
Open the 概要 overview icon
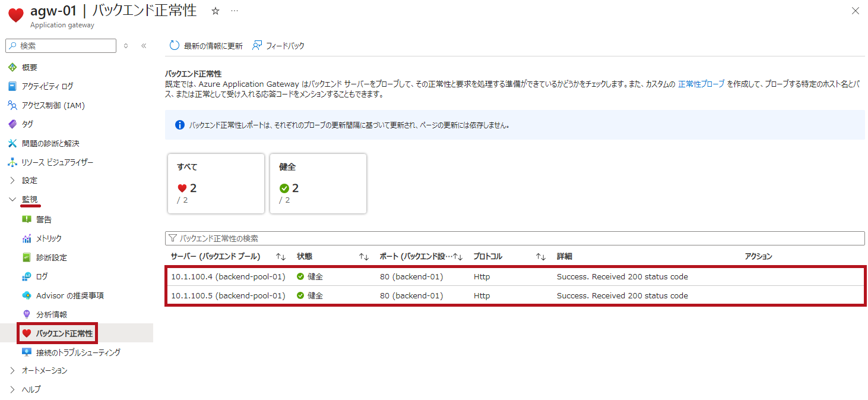[12, 67]
